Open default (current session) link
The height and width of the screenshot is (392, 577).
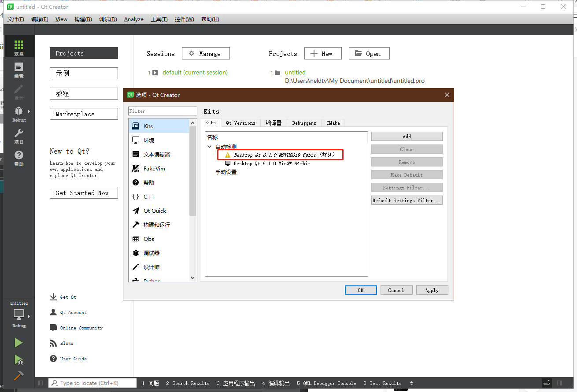pyautogui.click(x=195, y=72)
